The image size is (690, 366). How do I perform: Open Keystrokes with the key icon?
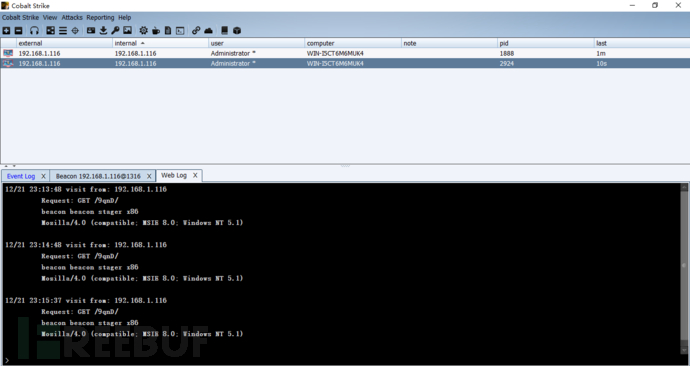(x=115, y=30)
